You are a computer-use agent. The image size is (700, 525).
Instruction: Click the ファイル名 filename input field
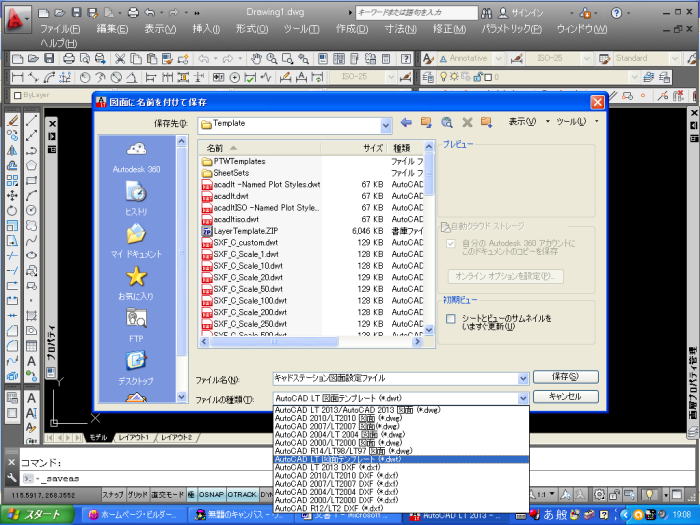tap(395, 379)
